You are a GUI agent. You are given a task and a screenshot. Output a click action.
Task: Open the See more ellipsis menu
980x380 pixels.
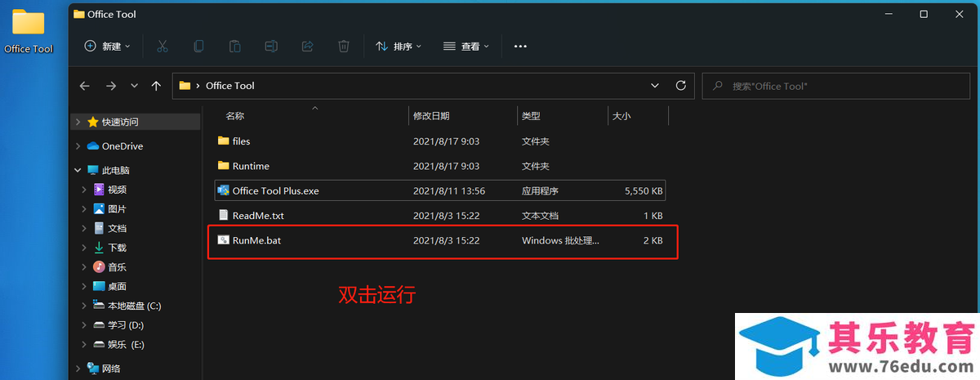(x=520, y=47)
